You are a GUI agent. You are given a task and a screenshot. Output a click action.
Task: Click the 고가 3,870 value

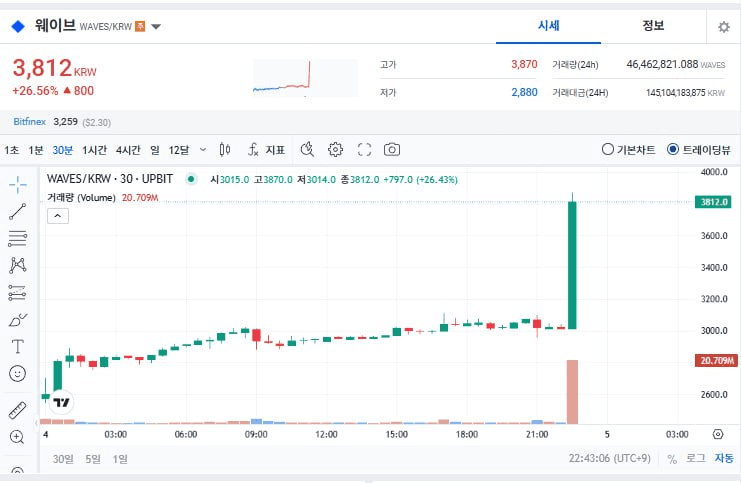(x=524, y=64)
